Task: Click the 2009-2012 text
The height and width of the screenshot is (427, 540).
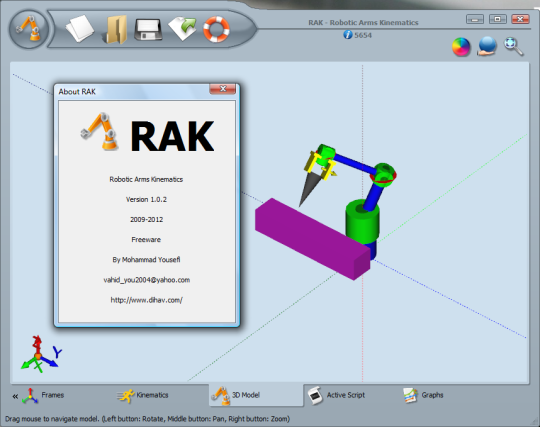Action: tap(146, 219)
